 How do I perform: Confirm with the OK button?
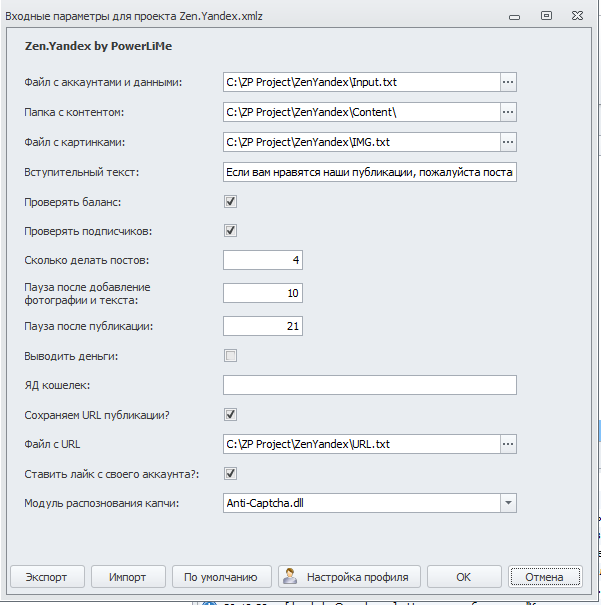pyautogui.click(x=464, y=577)
